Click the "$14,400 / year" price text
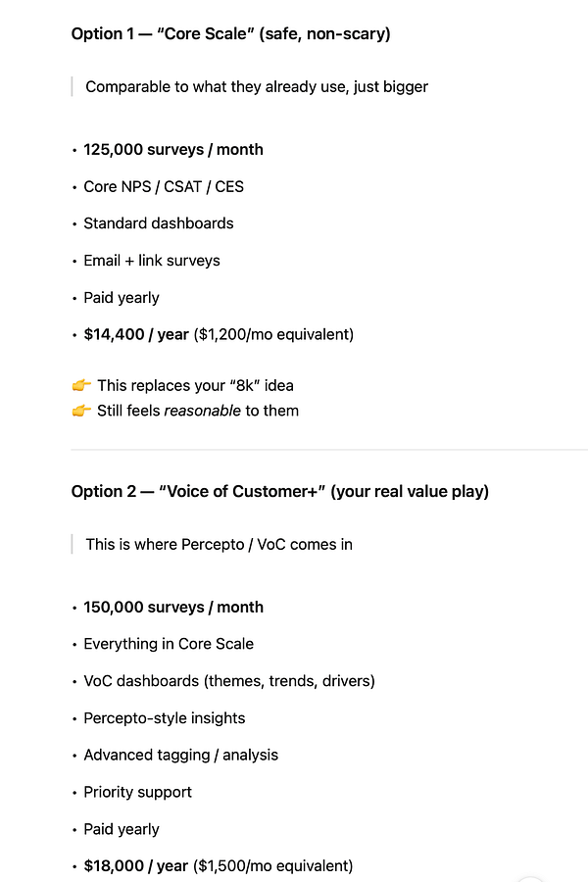Image resolution: width=588 pixels, height=882 pixels. [136, 334]
